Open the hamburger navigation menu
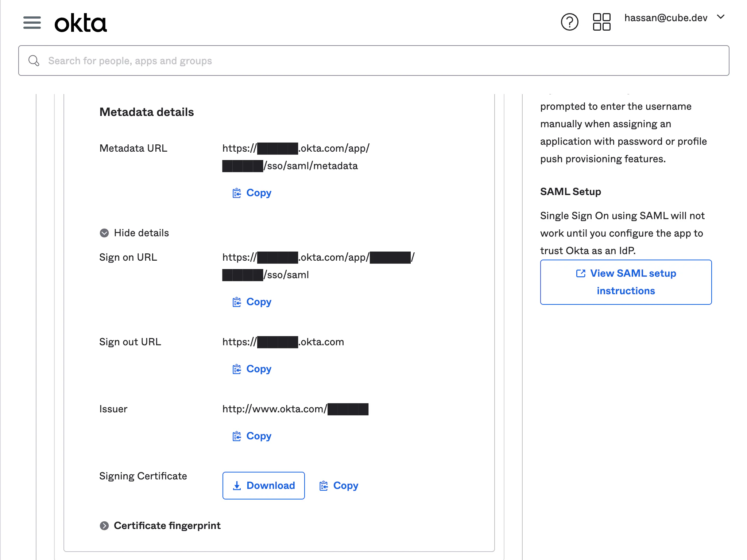The height and width of the screenshot is (560, 747). click(x=32, y=23)
